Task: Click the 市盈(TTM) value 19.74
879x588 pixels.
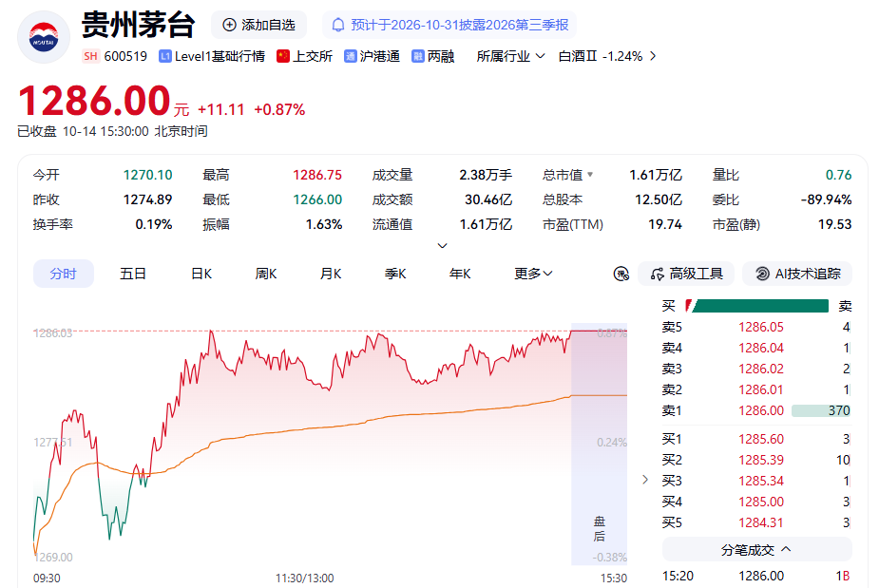Action: coord(665,224)
